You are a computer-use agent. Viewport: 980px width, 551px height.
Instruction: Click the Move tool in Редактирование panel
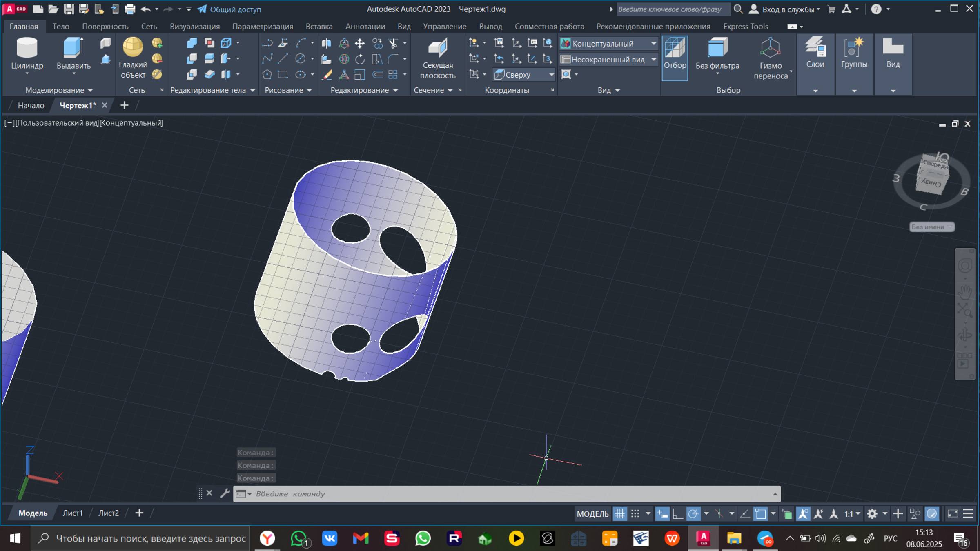click(x=360, y=43)
